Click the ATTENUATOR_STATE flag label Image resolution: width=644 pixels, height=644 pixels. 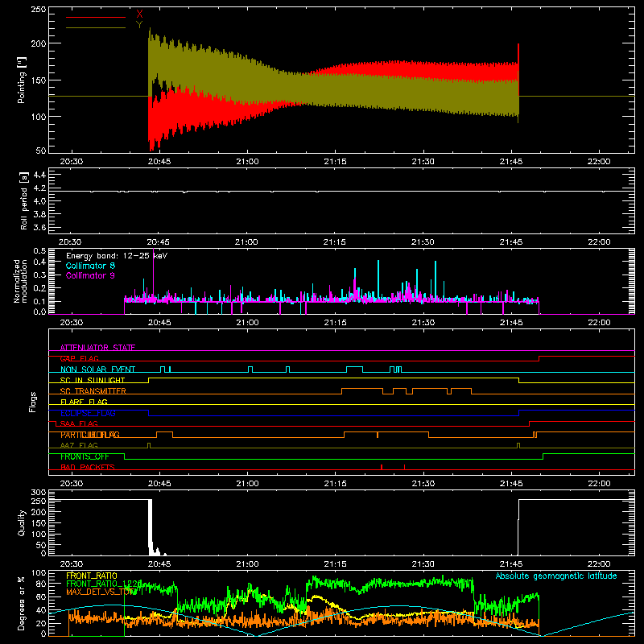click(x=97, y=348)
